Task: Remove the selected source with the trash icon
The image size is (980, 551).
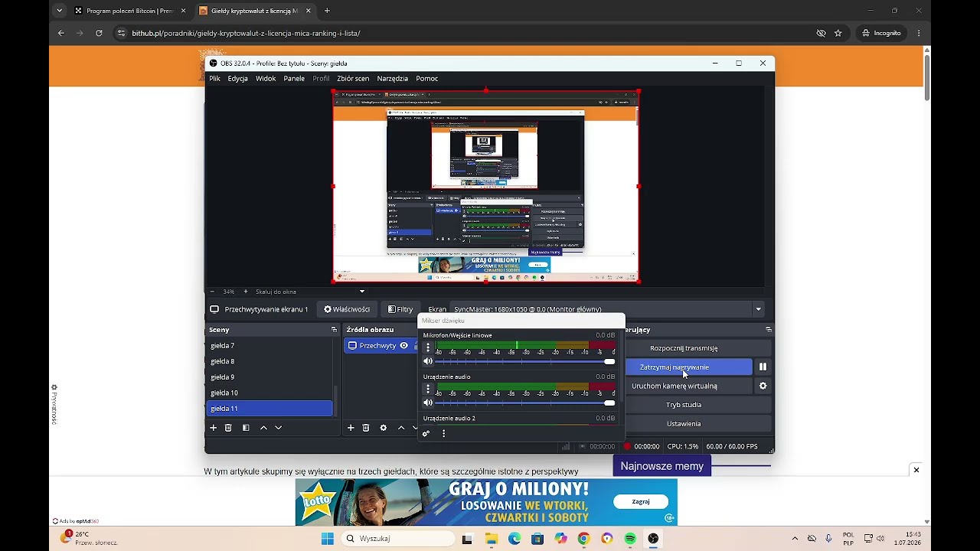Action: (366, 428)
